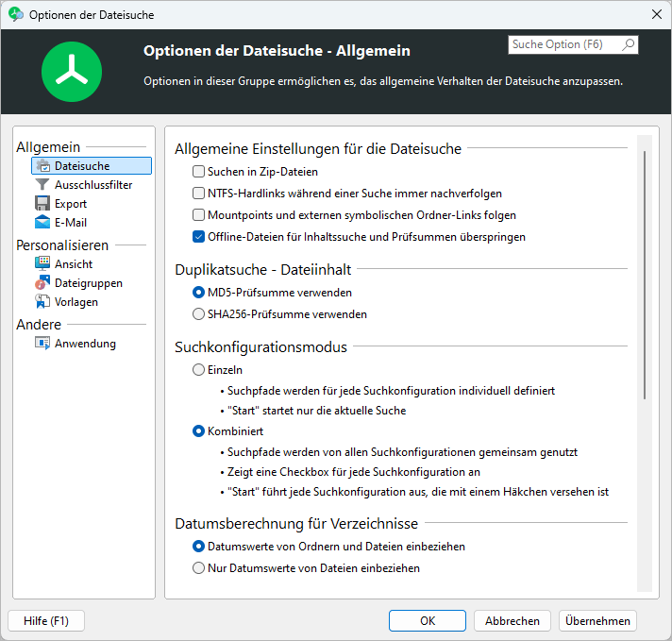Confirm with the OK button
Image resolution: width=672 pixels, height=641 pixels.
pyautogui.click(x=428, y=621)
